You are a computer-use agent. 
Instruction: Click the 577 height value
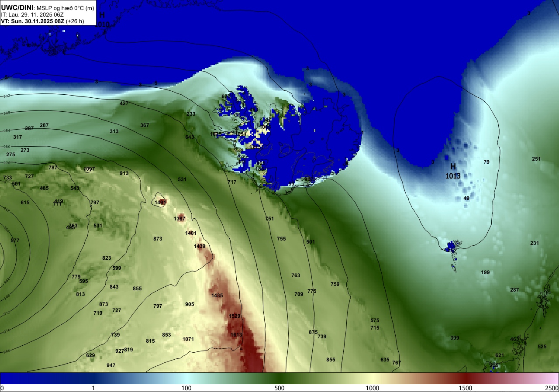click(x=15, y=241)
